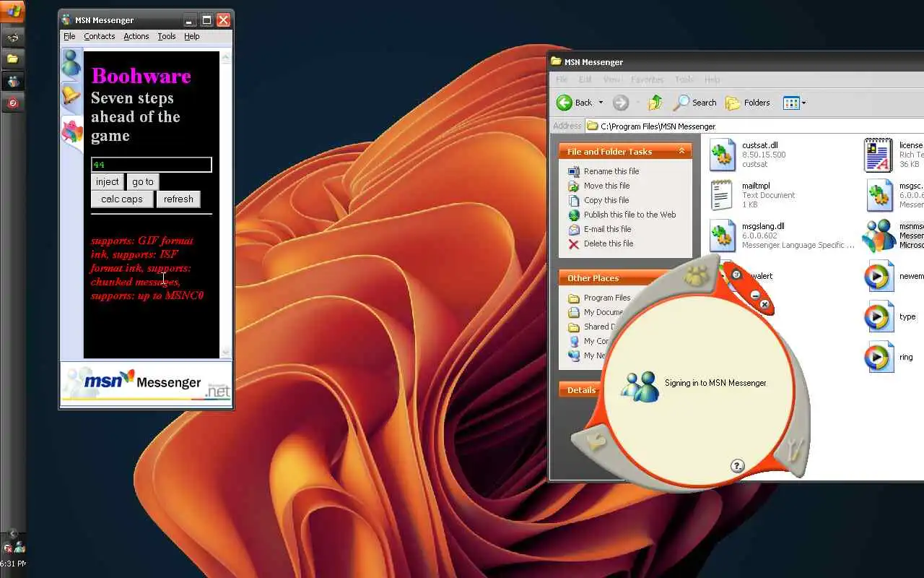Image resolution: width=924 pixels, height=578 pixels.
Task: Select the license rich text file icon
Action: tap(878, 155)
